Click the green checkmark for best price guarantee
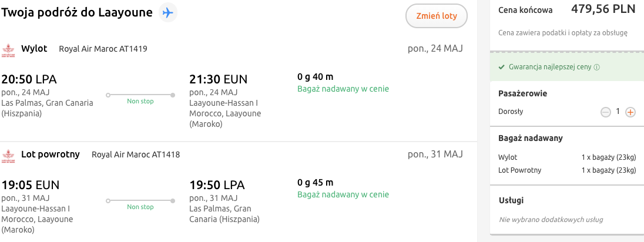 [501, 67]
